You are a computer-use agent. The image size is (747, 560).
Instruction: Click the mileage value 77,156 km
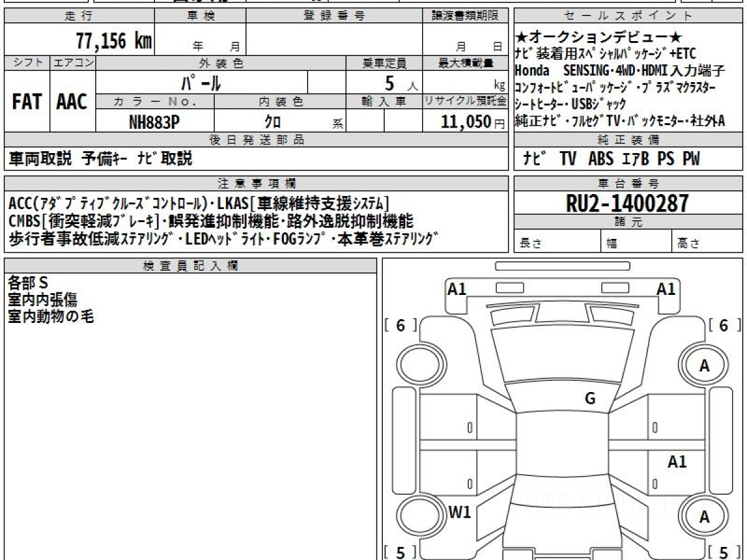point(113,41)
